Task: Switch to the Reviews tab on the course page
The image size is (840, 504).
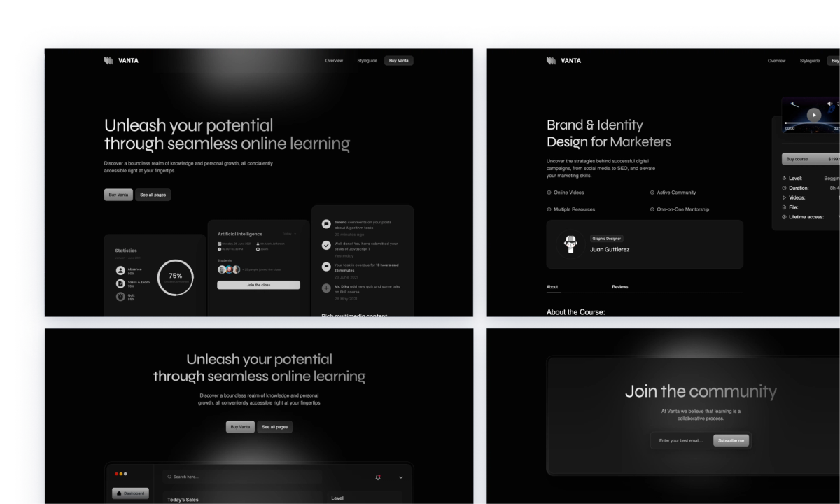Action: 620,287
